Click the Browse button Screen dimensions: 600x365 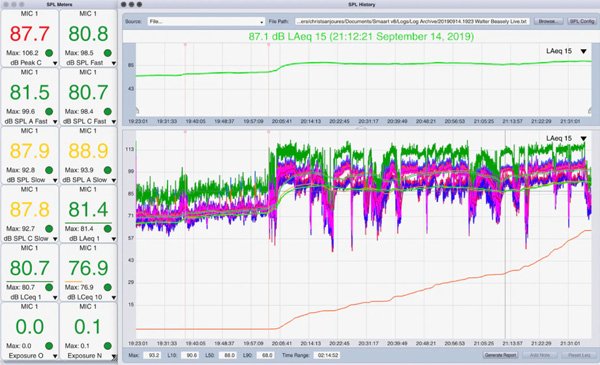pos(548,21)
